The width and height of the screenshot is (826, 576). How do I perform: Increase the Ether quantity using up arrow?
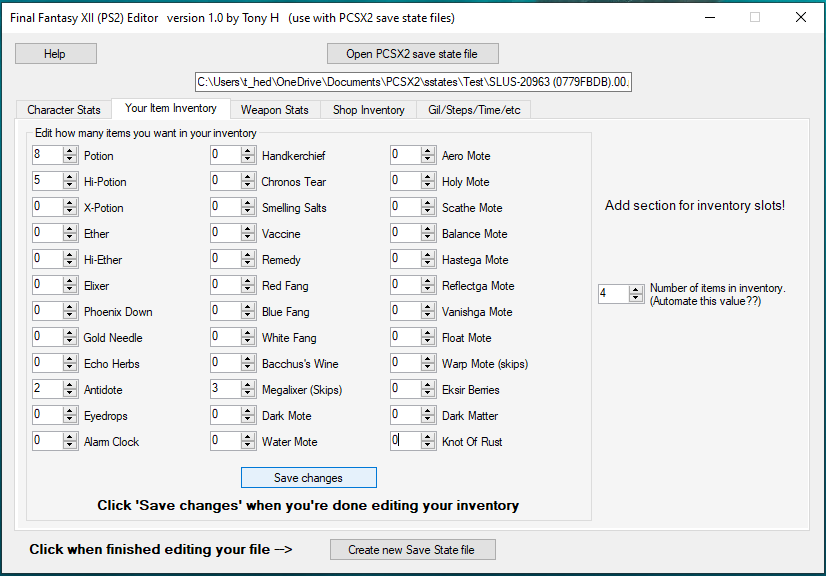pyautogui.click(x=70, y=229)
